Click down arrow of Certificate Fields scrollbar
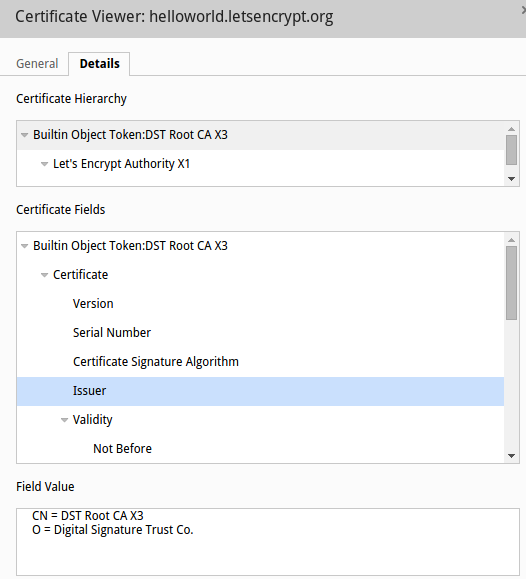The height and width of the screenshot is (579, 526). pos(512,456)
